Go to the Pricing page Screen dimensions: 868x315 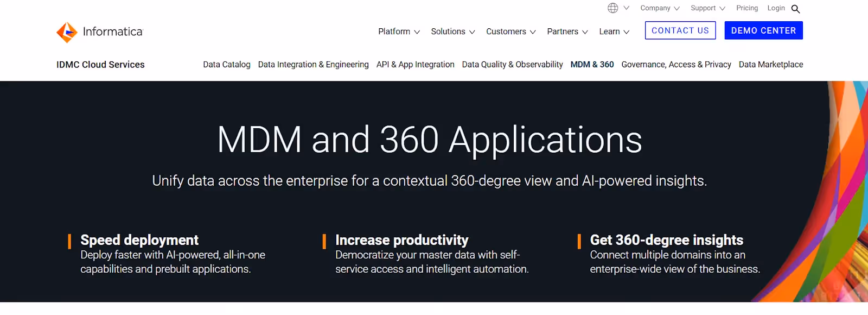[x=747, y=8]
